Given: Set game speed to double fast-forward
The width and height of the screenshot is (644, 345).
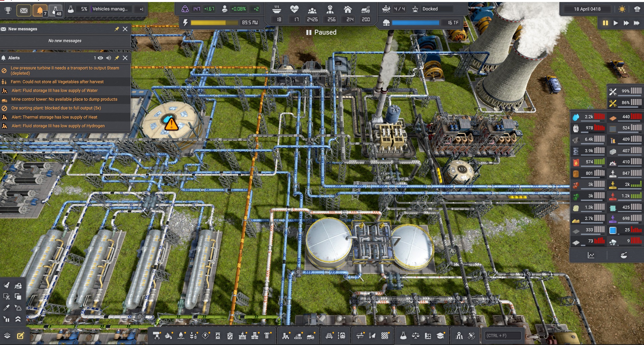Looking at the screenshot, I should coord(626,23).
